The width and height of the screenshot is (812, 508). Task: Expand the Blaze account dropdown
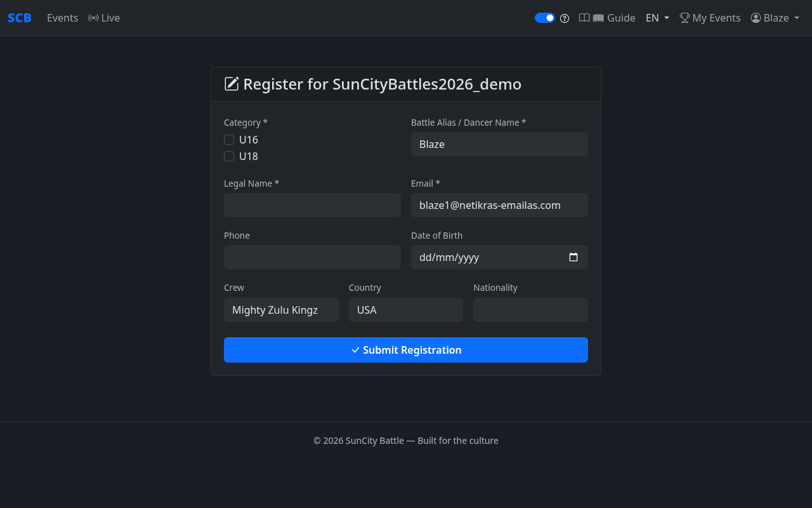775,18
